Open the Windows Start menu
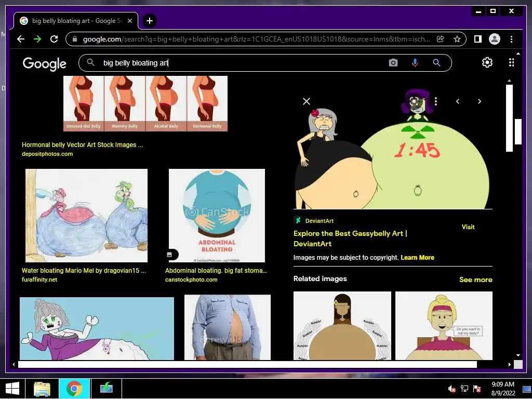The width and height of the screenshot is (532, 399). (x=12, y=389)
